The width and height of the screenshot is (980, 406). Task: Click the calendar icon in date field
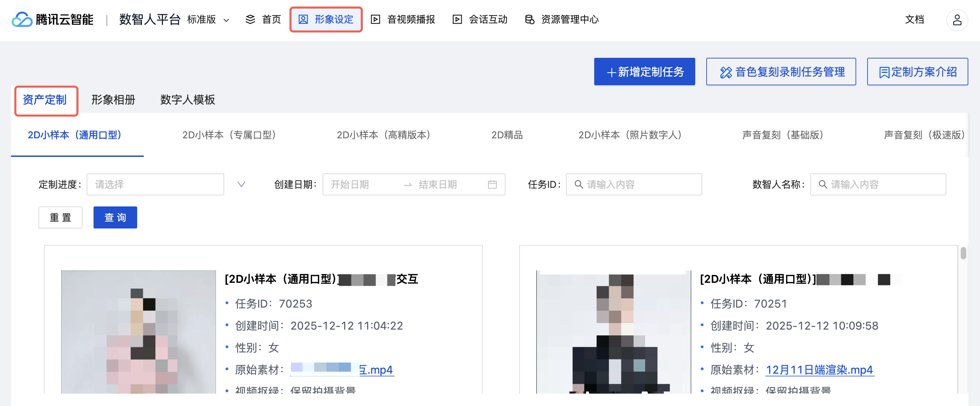pyautogui.click(x=492, y=184)
